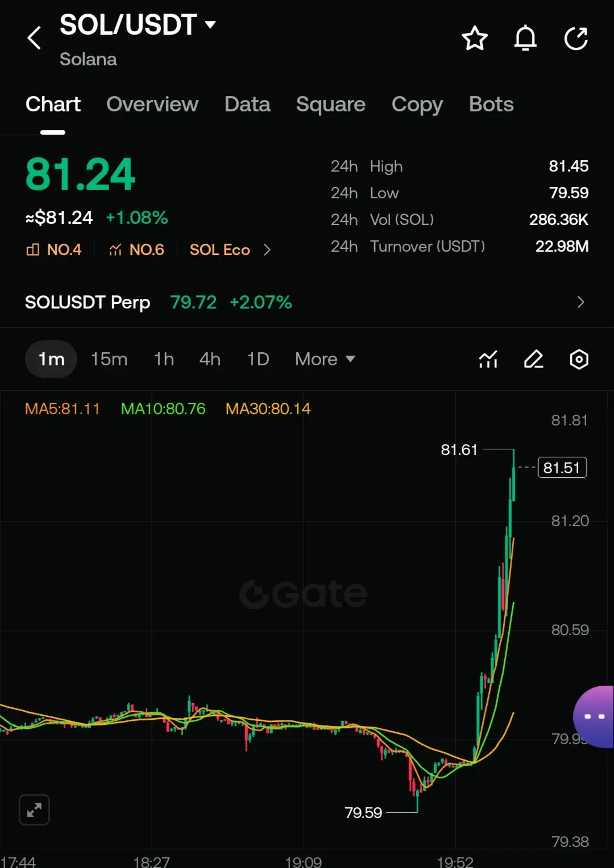Select the 1D timeframe

click(258, 359)
